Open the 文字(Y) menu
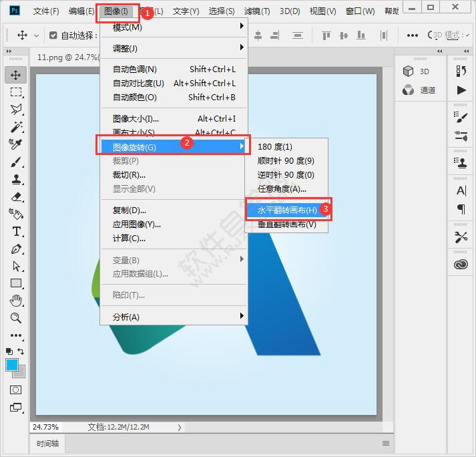This screenshot has width=476, height=457. coord(186,11)
